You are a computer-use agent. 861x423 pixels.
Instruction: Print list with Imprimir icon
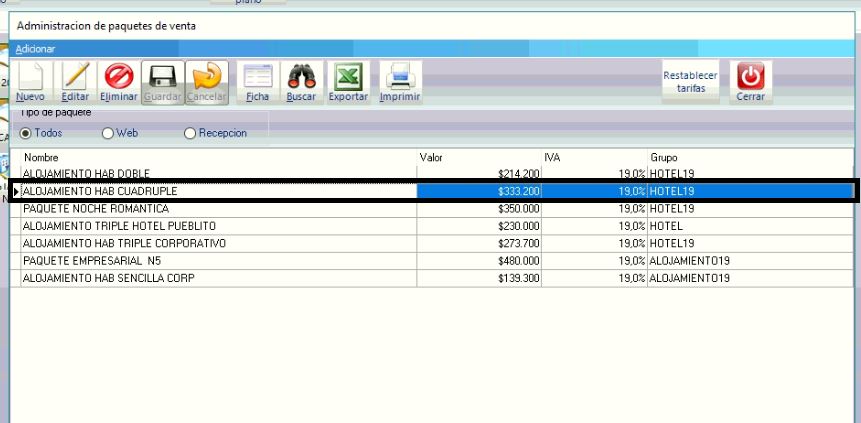(400, 78)
